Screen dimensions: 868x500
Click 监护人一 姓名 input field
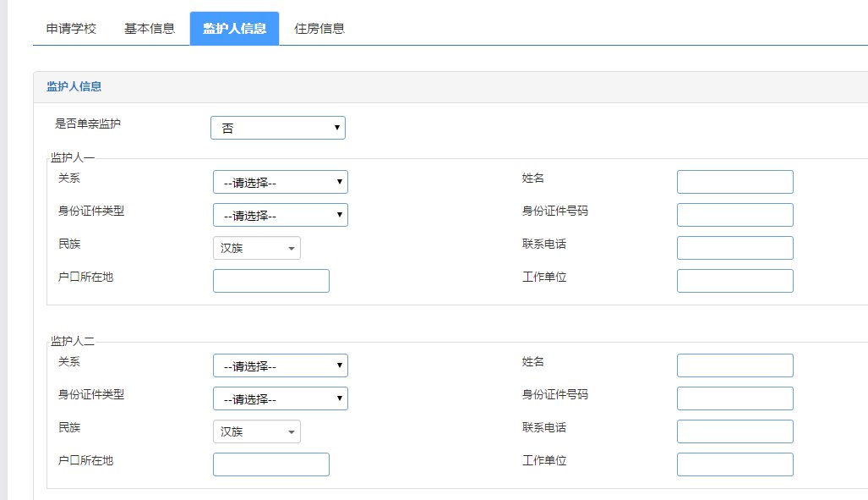coord(734,182)
